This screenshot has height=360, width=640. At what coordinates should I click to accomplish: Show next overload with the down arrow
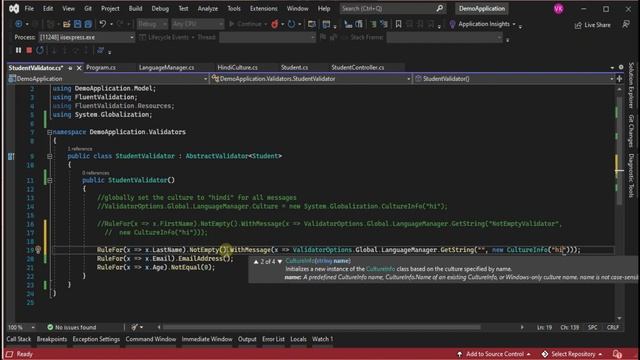(x=280, y=262)
